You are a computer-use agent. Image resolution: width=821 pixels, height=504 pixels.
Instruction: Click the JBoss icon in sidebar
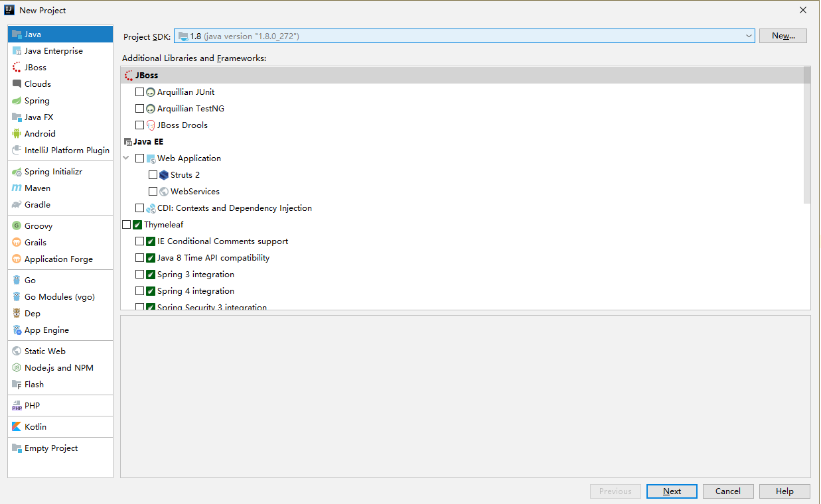pyautogui.click(x=17, y=68)
